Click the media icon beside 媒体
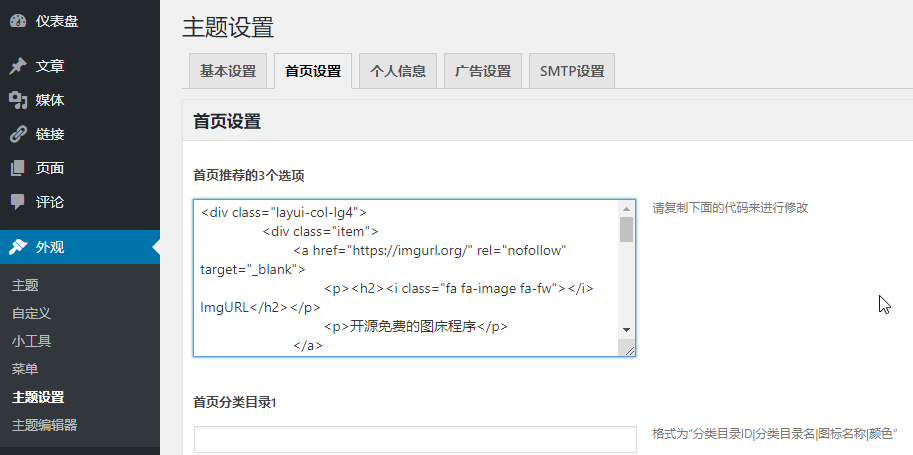The height and width of the screenshot is (455, 913). [18, 100]
